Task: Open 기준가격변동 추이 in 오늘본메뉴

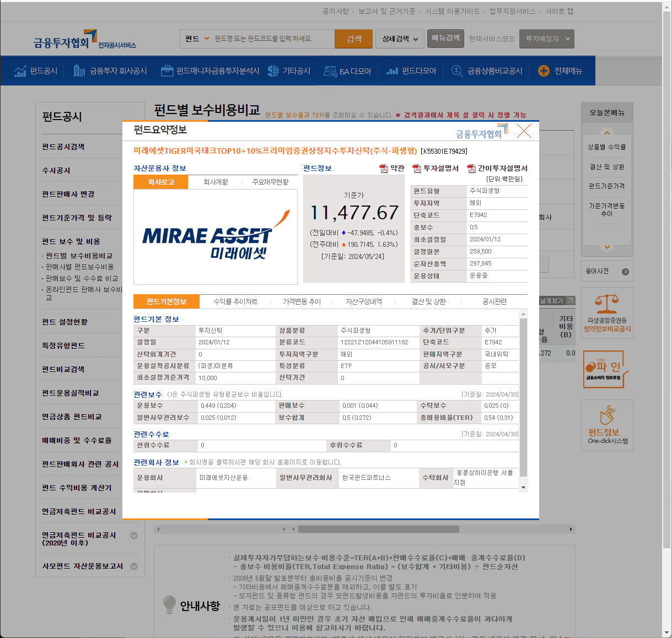Action: pyautogui.click(x=607, y=209)
